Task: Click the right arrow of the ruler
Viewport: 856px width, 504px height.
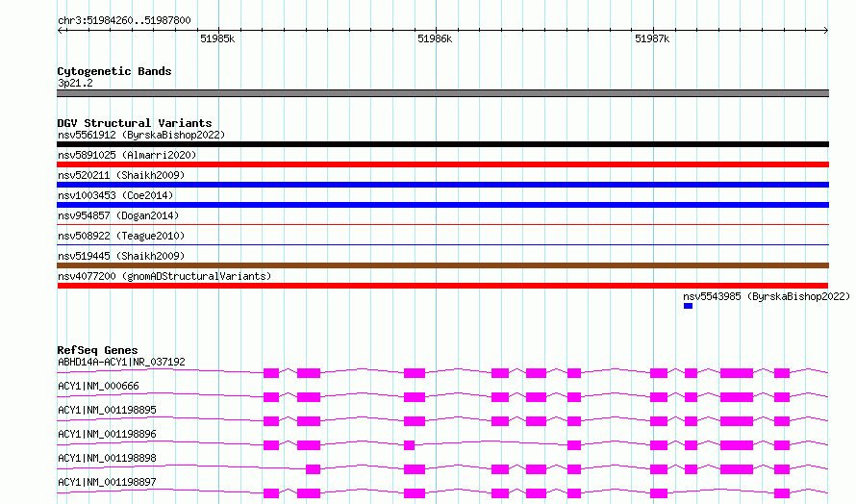Action: tap(825, 30)
